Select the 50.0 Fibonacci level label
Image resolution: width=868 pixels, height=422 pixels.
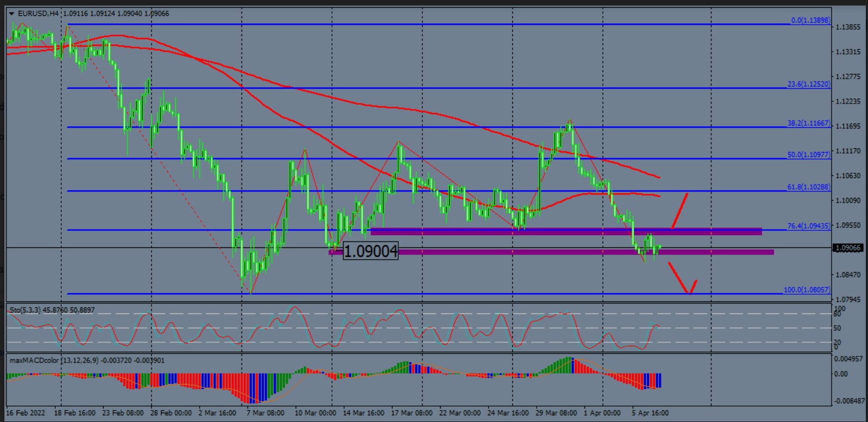tap(808, 155)
